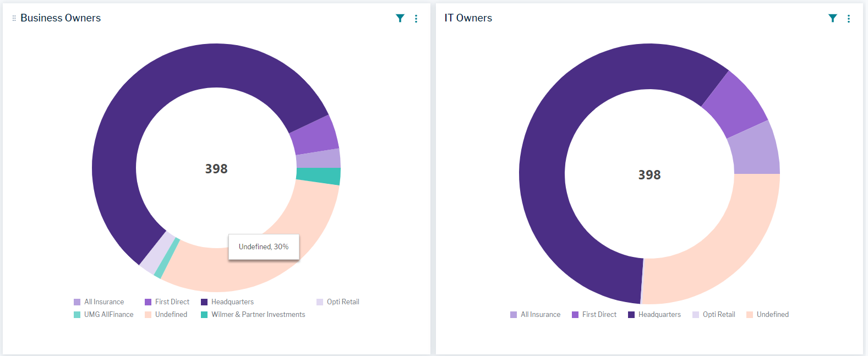
Task: Click the Business Owners panel title
Action: [x=61, y=18]
